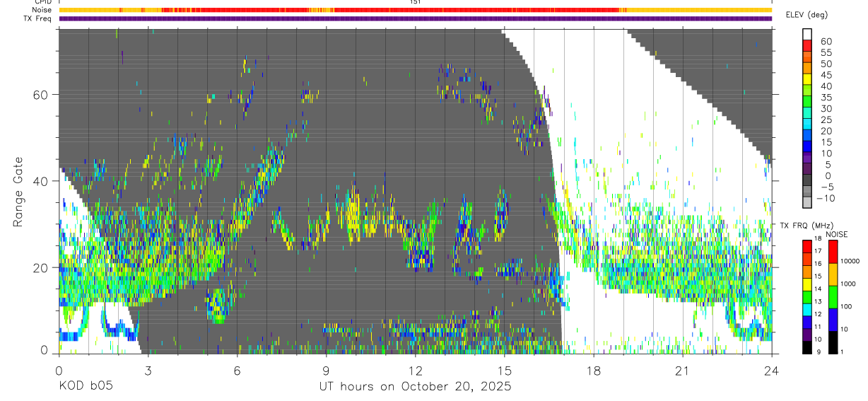Click the "100" label on NOISE scale
868x401 pixels.
tap(848, 306)
